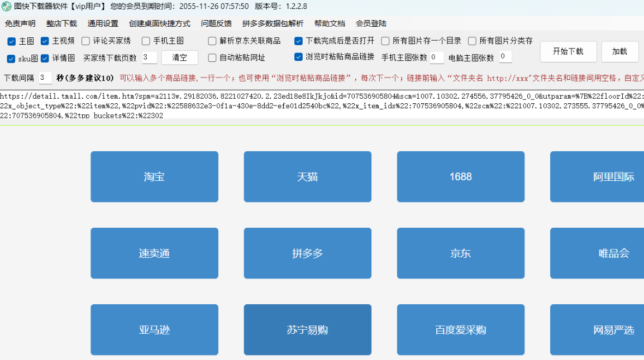Screen dimensions: 644x360
Task: Uncheck the 主图 checkbox
Action: click(x=11, y=41)
